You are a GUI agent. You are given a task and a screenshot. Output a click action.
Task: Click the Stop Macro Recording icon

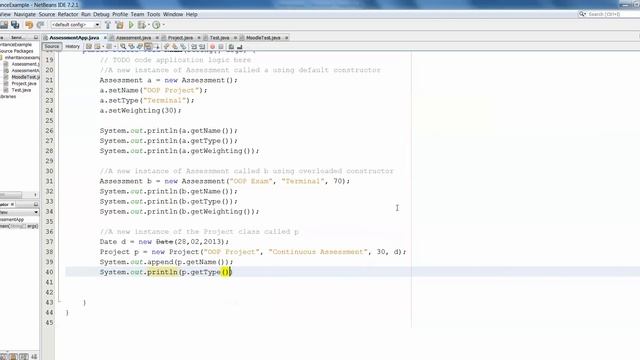(221, 47)
